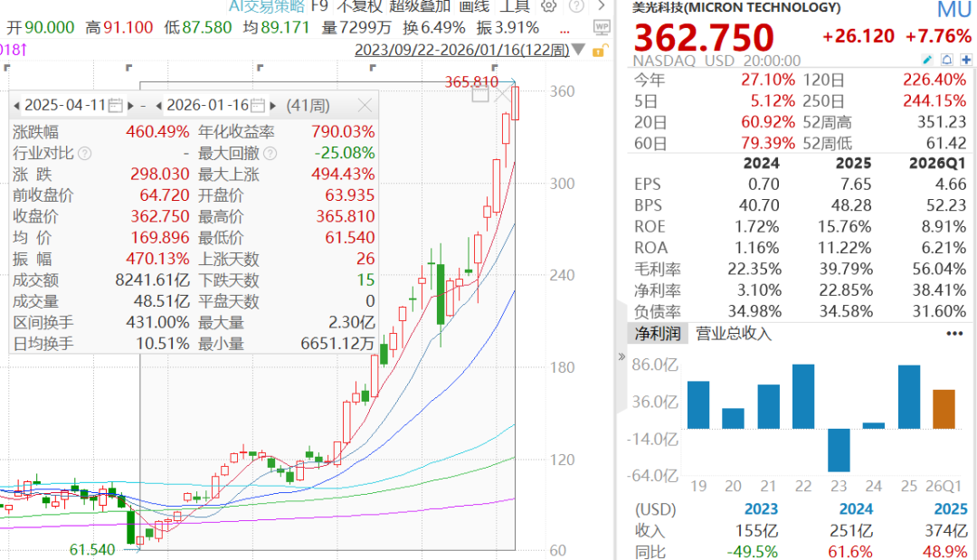
Task: Click the 61.540 low price label
Action: [x=92, y=549]
